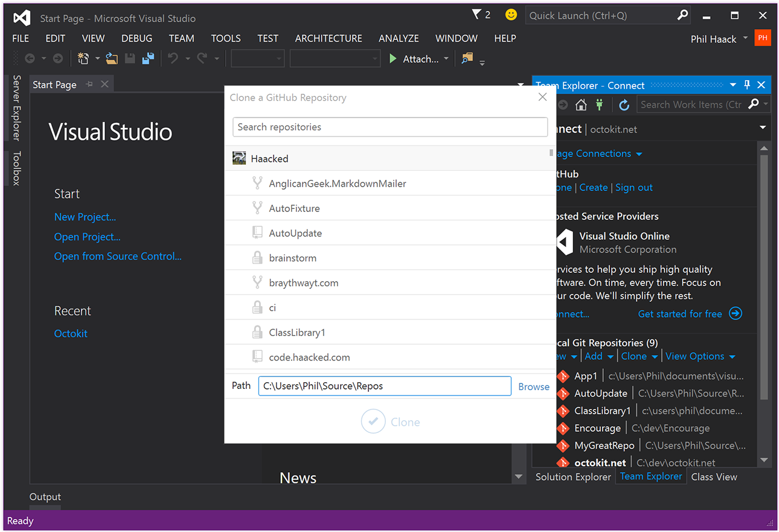This screenshot has height=532, width=779.
Task: Open the Team Explorer window position dropdown
Action: pyautogui.click(x=733, y=85)
